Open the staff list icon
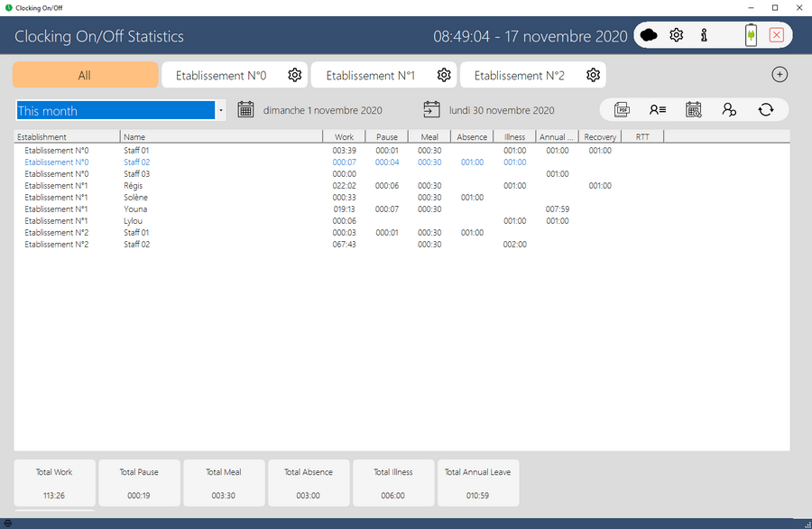The height and width of the screenshot is (529, 812). click(657, 109)
